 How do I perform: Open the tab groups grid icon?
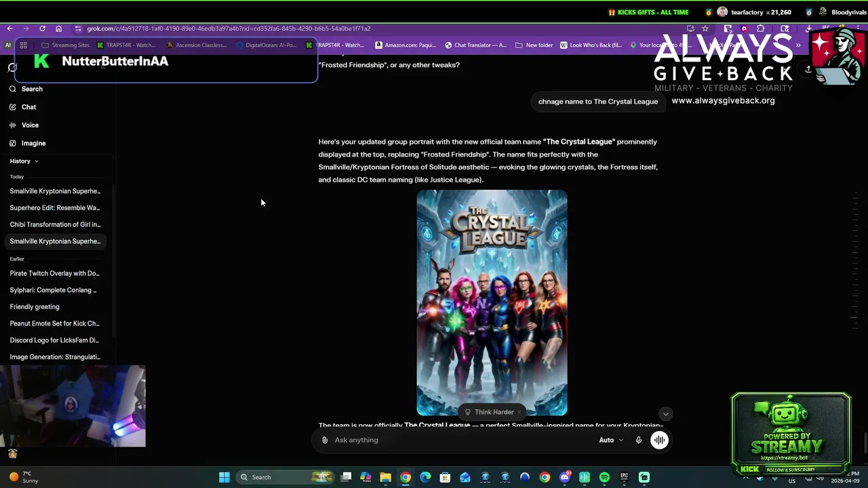[23, 45]
